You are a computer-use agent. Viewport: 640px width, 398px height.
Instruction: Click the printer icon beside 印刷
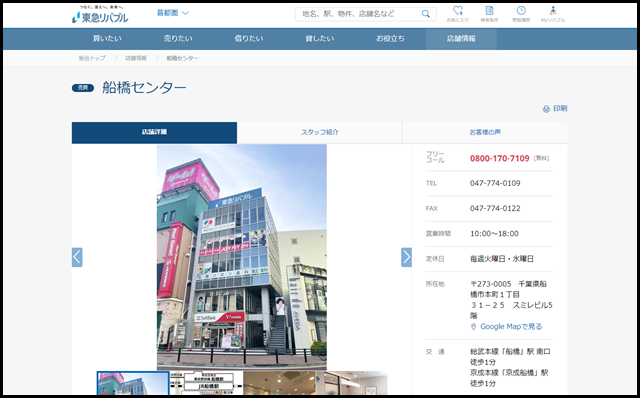click(546, 109)
